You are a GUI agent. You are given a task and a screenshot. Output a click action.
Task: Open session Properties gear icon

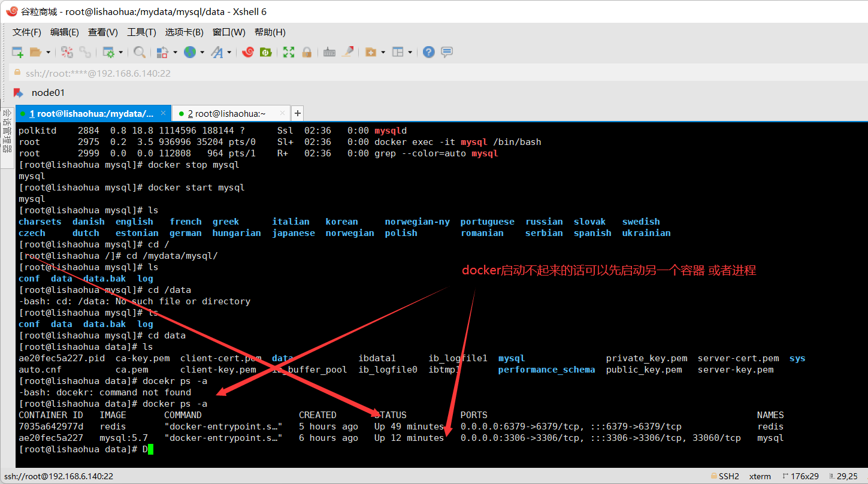pyautogui.click(x=108, y=52)
